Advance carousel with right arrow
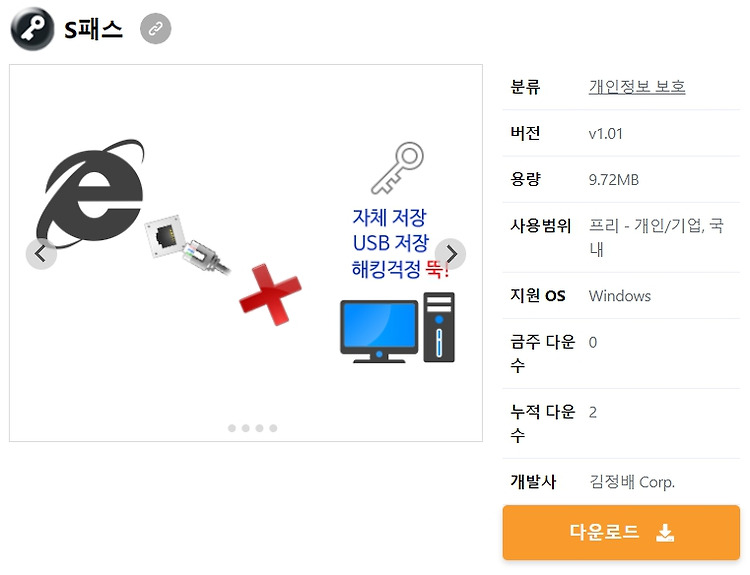 pos(450,254)
